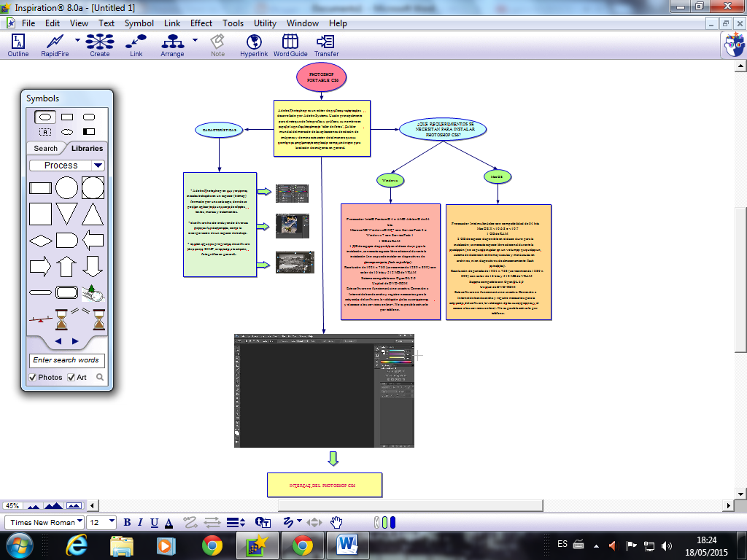
Task: Toggle Bold formatting
Action: [x=127, y=522]
